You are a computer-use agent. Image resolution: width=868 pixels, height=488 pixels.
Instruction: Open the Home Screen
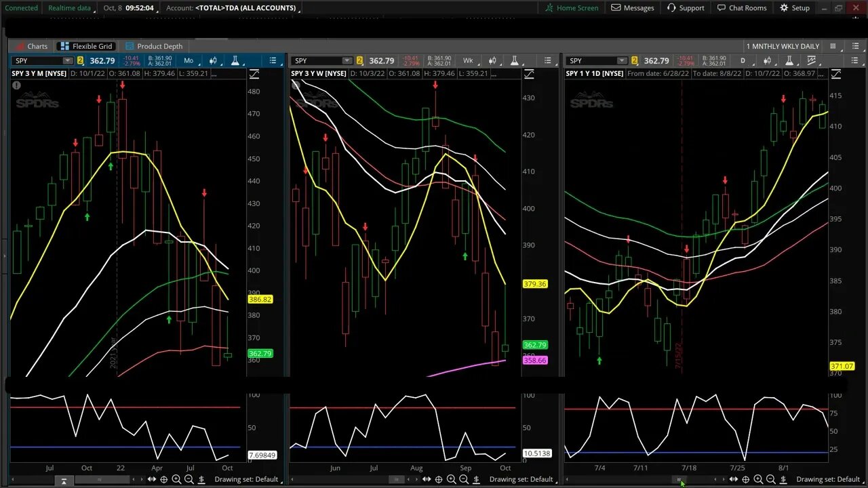[x=572, y=8]
